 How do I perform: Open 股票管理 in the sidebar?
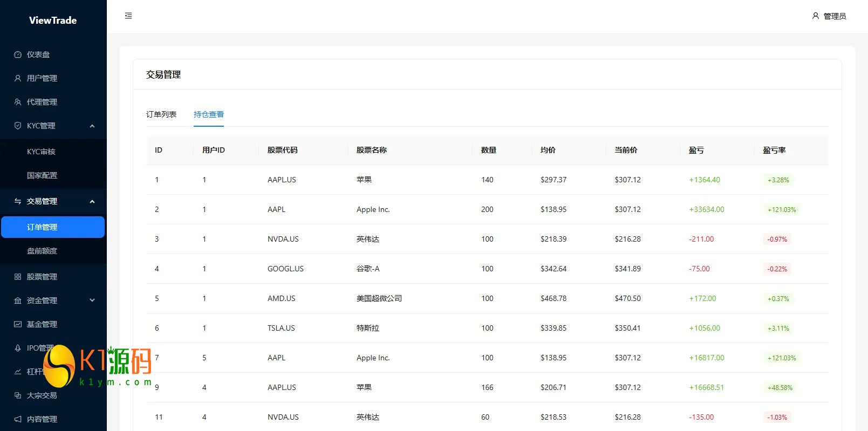click(x=53, y=277)
